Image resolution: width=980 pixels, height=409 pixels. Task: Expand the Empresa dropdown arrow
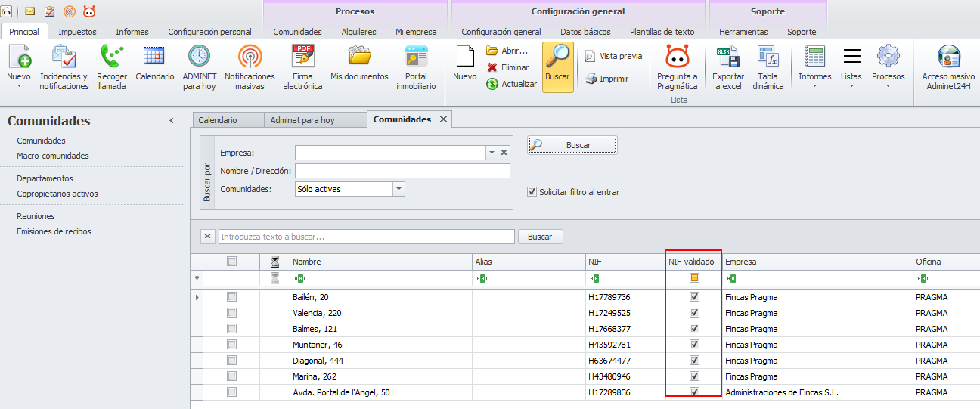492,153
